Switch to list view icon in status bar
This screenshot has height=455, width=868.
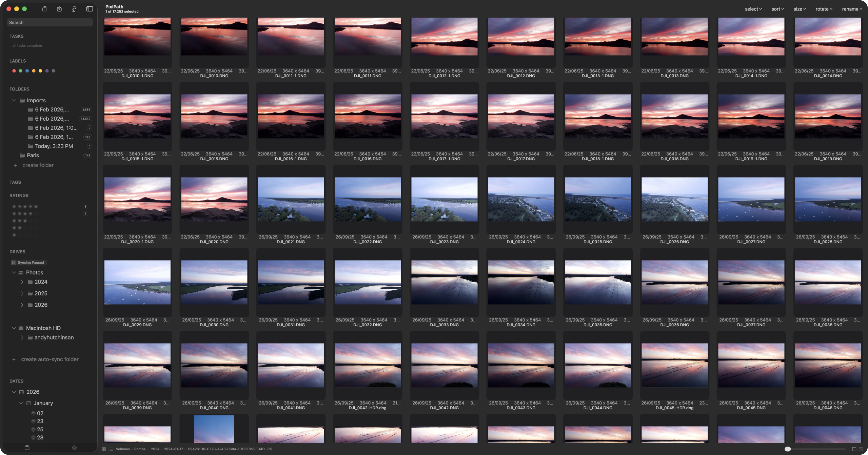(x=111, y=449)
